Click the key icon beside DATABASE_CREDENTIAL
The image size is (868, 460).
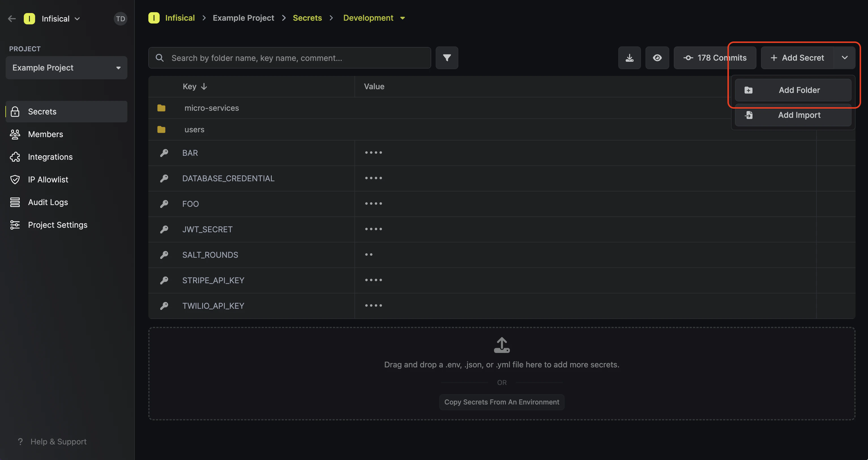(x=164, y=178)
